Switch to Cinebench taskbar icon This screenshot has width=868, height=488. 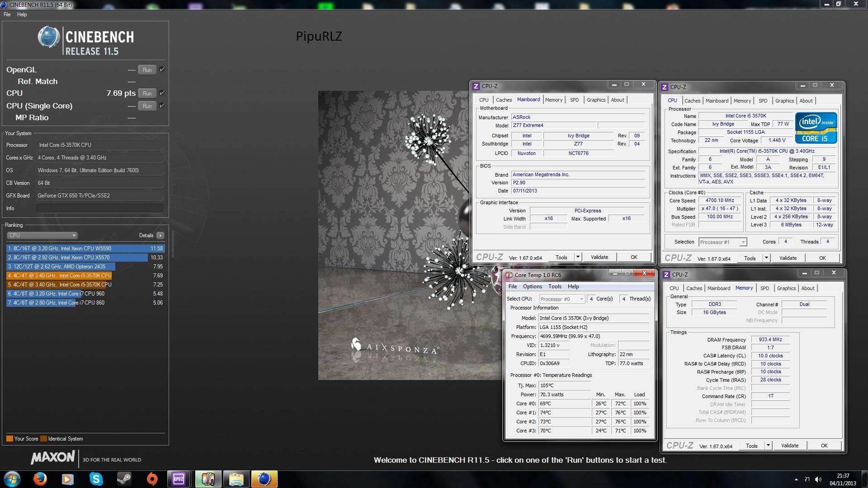point(264,479)
